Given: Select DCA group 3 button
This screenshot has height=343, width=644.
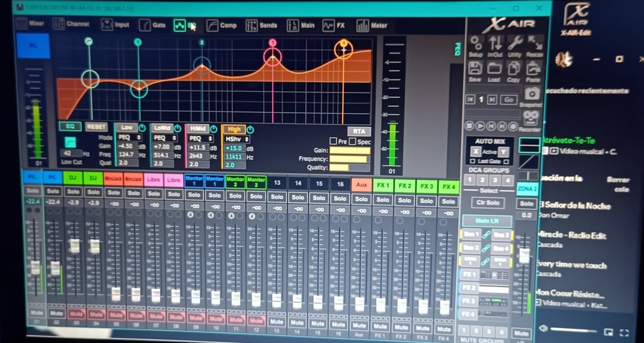Looking at the screenshot, I should [496, 180].
